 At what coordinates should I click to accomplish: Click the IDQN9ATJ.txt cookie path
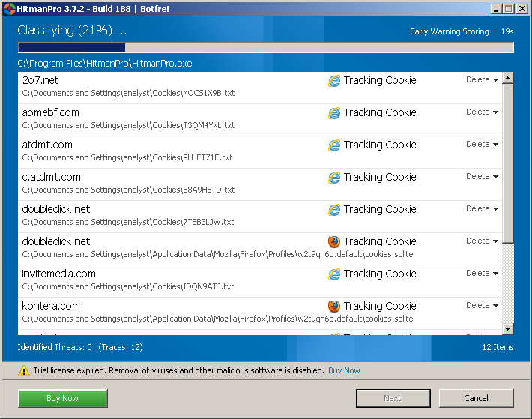tap(128, 286)
